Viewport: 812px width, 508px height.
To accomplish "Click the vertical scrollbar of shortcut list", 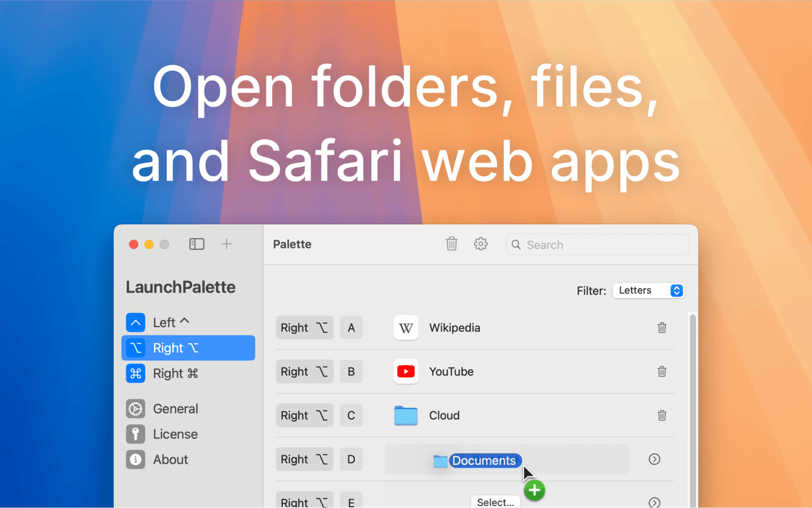I will (x=693, y=411).
